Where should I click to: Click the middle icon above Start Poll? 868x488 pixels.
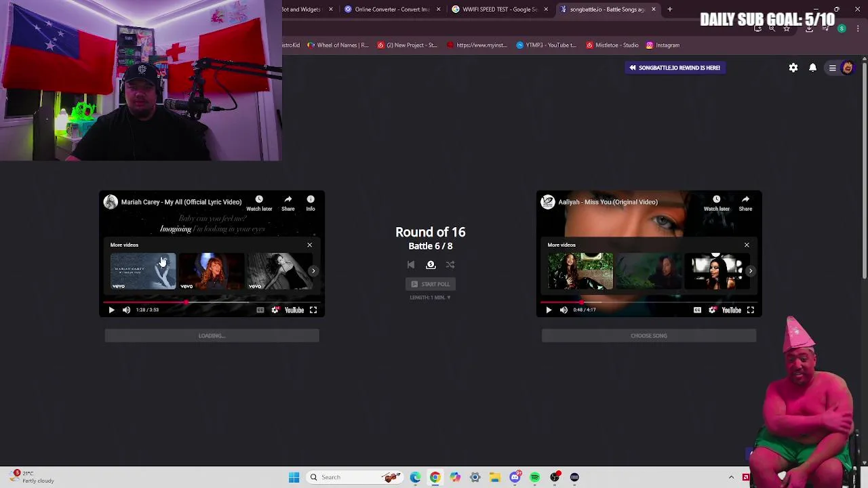click(431, 265)
